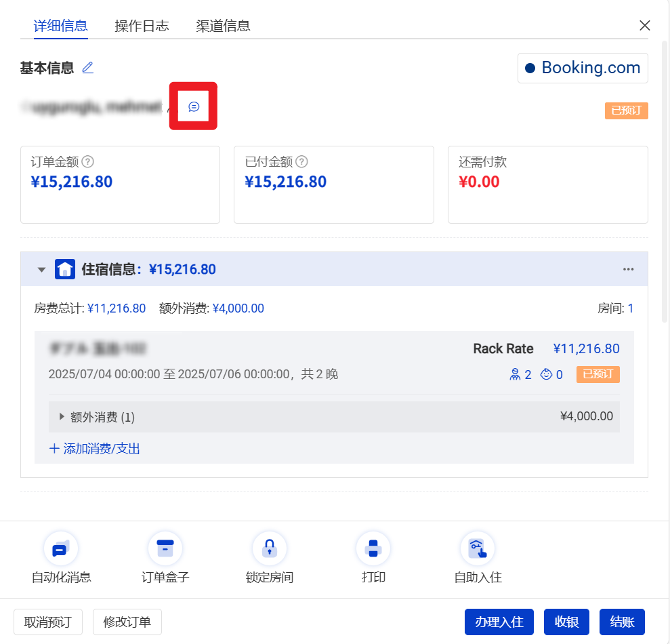Click the 收银 cashier button
This screenshot has width=670, height=644.
coord(566,622)
